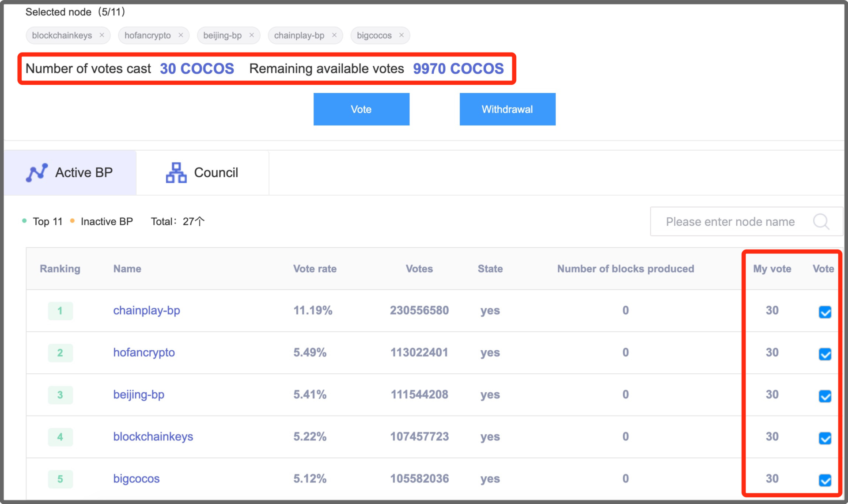Image resolution: width=848 pixels, height=504 pixels.
Task: Click the search magnifier icon
Action: coord(821,221)
